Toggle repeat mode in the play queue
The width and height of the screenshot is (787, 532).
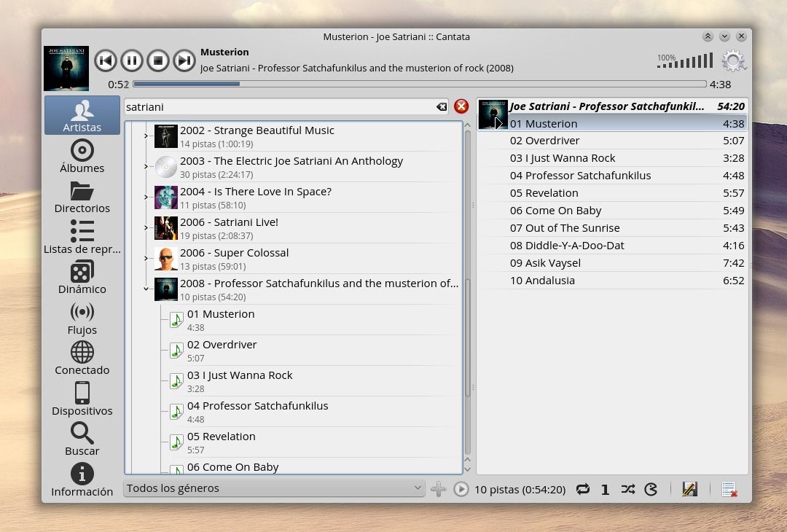582,489
